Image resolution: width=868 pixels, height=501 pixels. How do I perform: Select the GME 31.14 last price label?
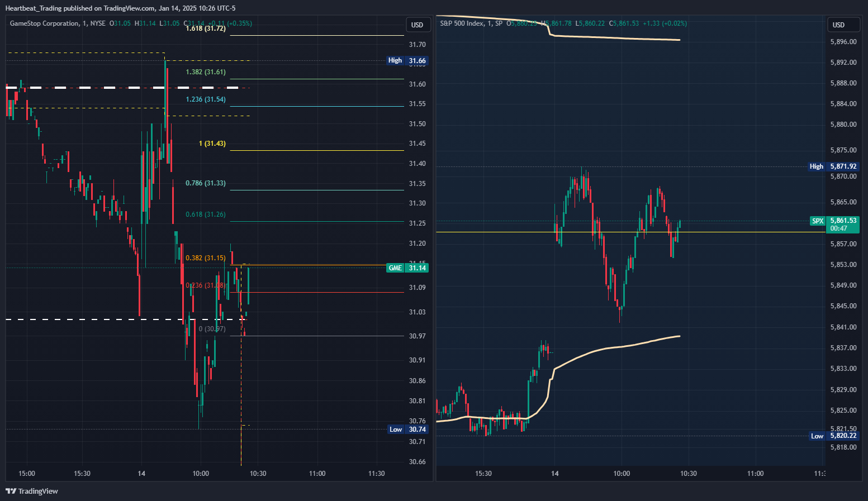[407, 268]
